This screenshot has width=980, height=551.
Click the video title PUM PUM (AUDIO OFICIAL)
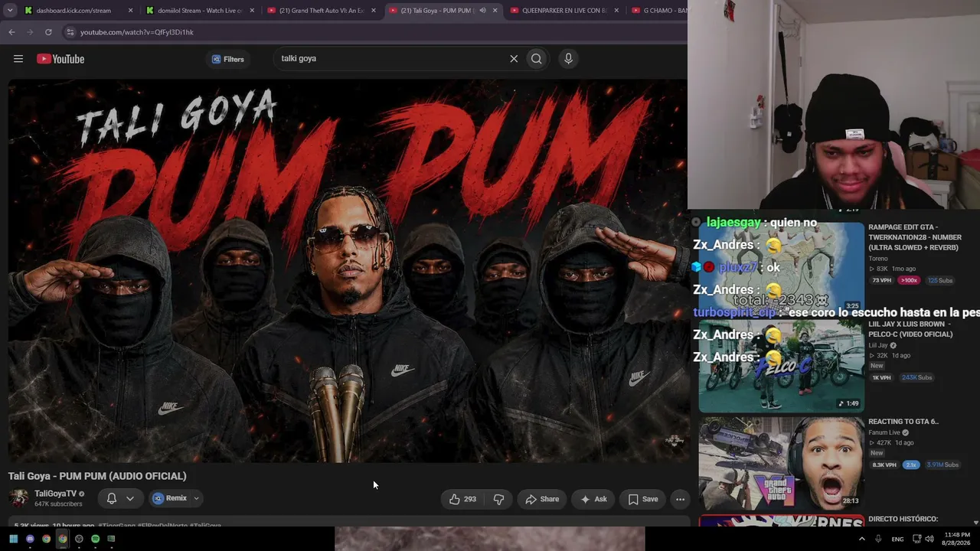point(97,476)
